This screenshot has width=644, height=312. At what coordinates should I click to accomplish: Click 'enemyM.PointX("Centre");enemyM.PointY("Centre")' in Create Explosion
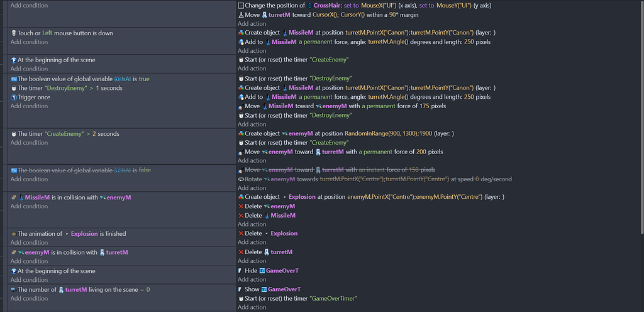tap(414, 197)
